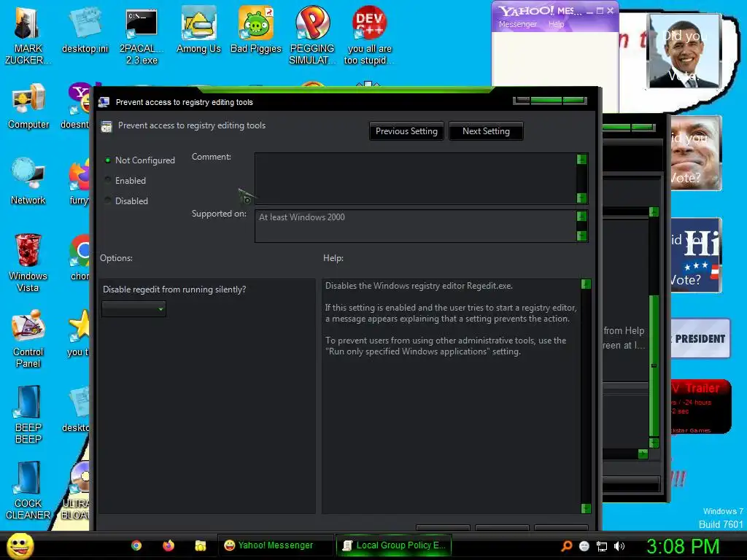Click the red Trailer ad banner

click(700, 406)
